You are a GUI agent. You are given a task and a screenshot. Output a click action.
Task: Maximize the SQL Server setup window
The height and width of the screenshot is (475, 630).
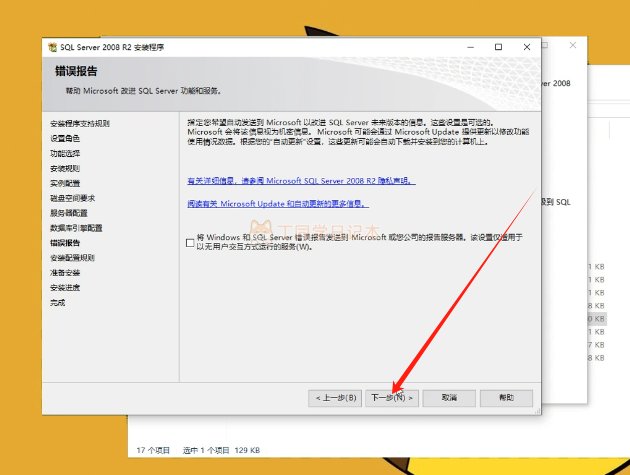[498, 47]
